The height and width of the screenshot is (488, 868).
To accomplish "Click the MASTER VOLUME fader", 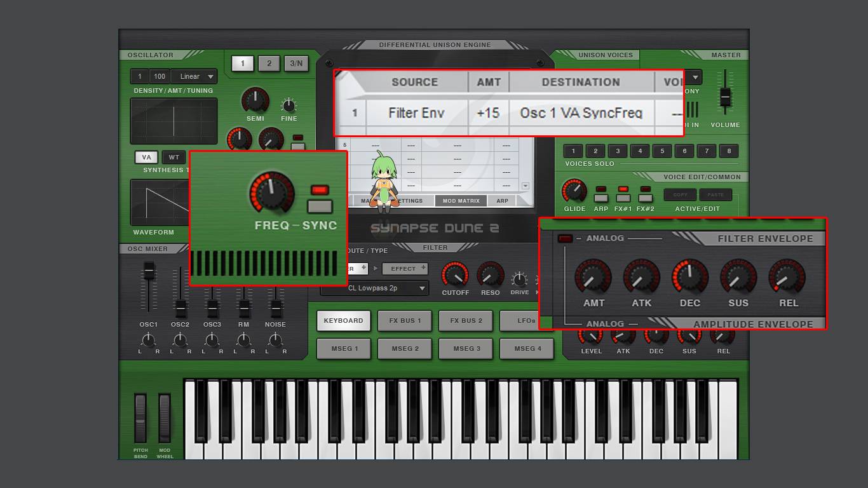I will tap(725, 97).
